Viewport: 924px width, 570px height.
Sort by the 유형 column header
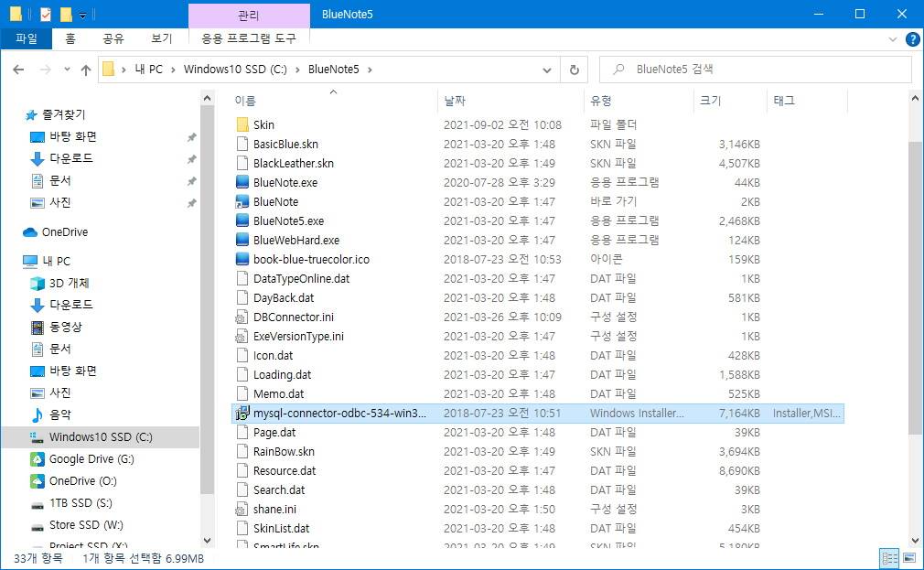639,101
